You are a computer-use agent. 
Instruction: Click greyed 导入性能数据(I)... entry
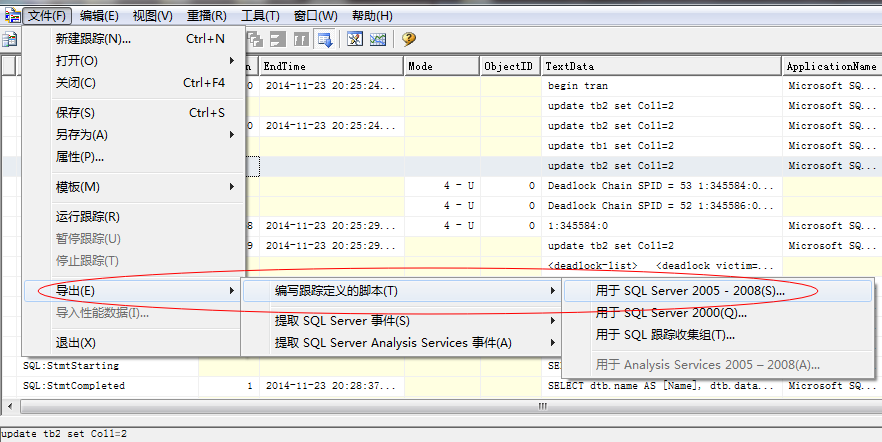(134, 313)
